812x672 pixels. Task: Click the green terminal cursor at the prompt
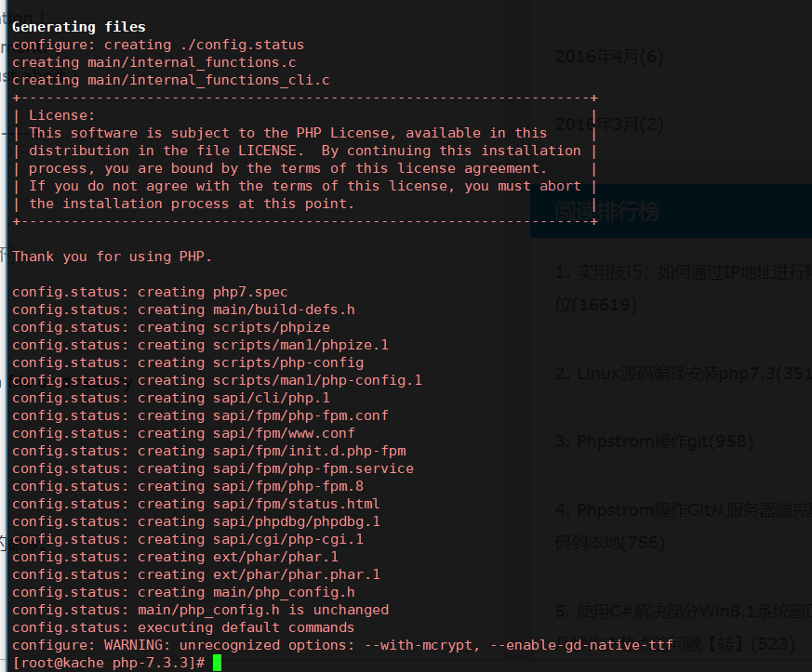click(x=217, y=663)
